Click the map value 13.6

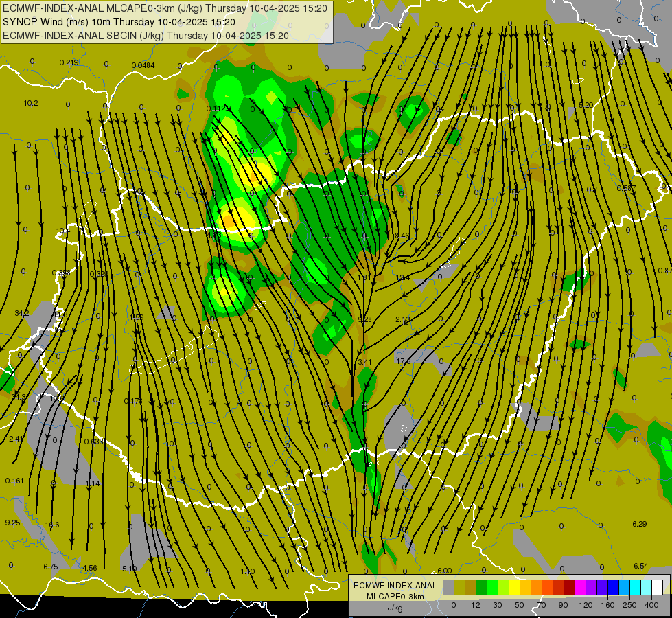(57, 398)
